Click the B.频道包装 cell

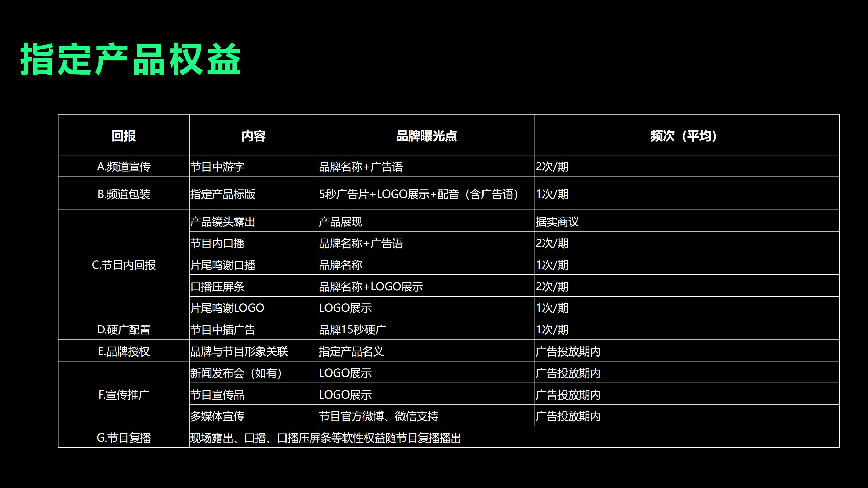coord(124,193)
